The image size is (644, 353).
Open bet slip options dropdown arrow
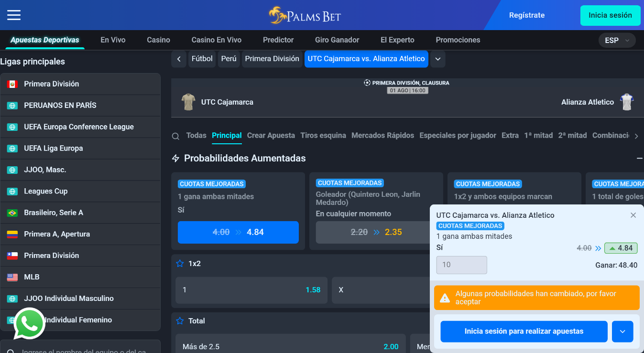(x=622, y=332)
